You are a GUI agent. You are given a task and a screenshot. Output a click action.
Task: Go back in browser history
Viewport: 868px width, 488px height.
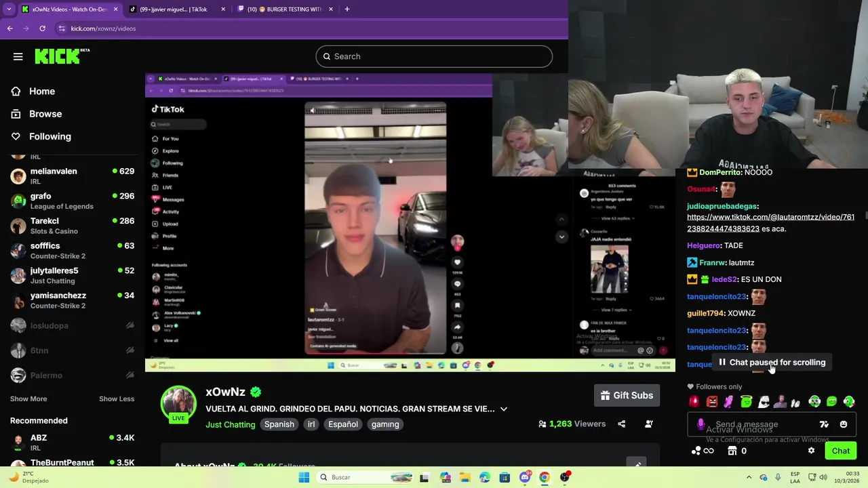coord(9,28)
